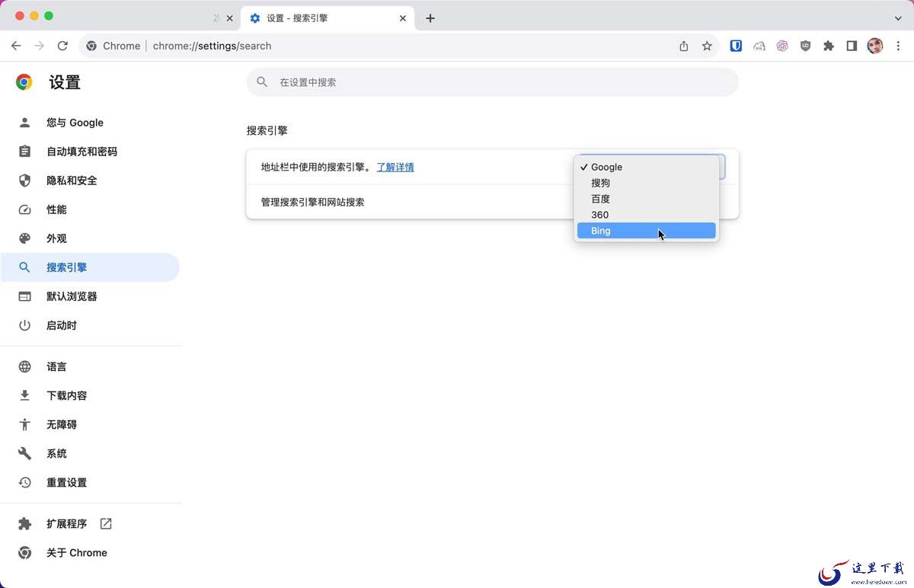Click the forward navigation arrow
This screenshot has height=588, width=914.
[39, 46]
